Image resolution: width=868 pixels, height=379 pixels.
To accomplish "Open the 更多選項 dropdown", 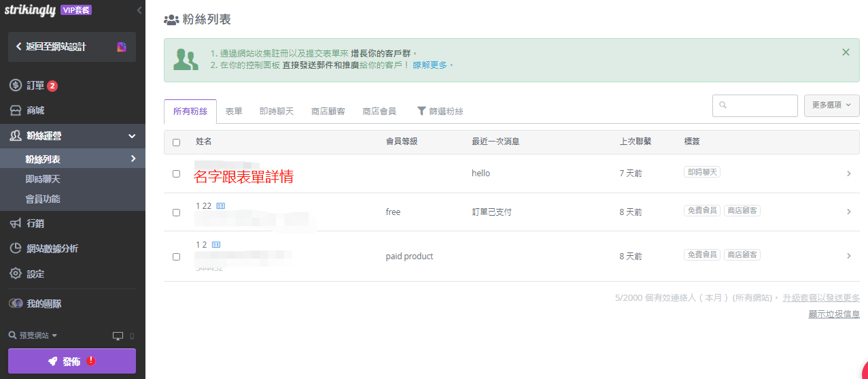I will point(832,105).
